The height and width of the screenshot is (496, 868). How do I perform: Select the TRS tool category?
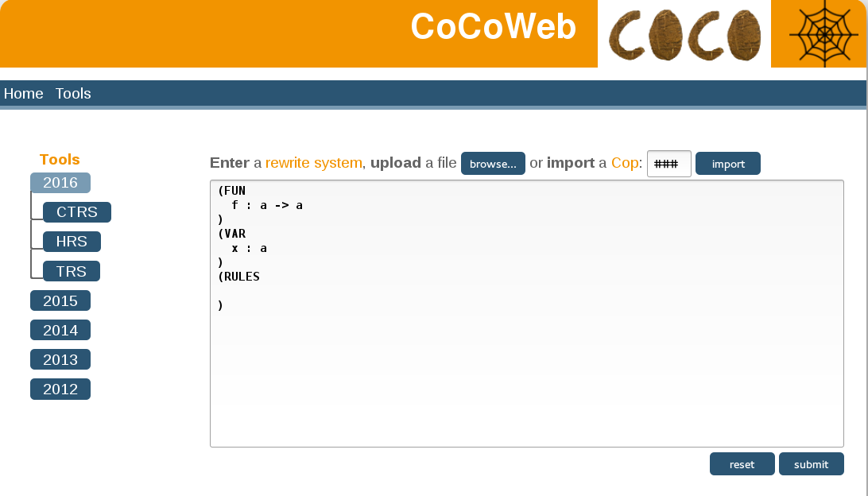tap(72, 271)
